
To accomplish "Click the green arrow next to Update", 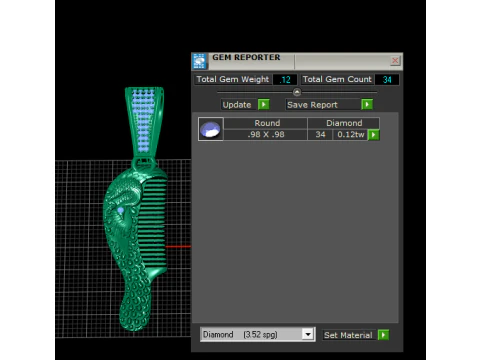I will 263,105.
